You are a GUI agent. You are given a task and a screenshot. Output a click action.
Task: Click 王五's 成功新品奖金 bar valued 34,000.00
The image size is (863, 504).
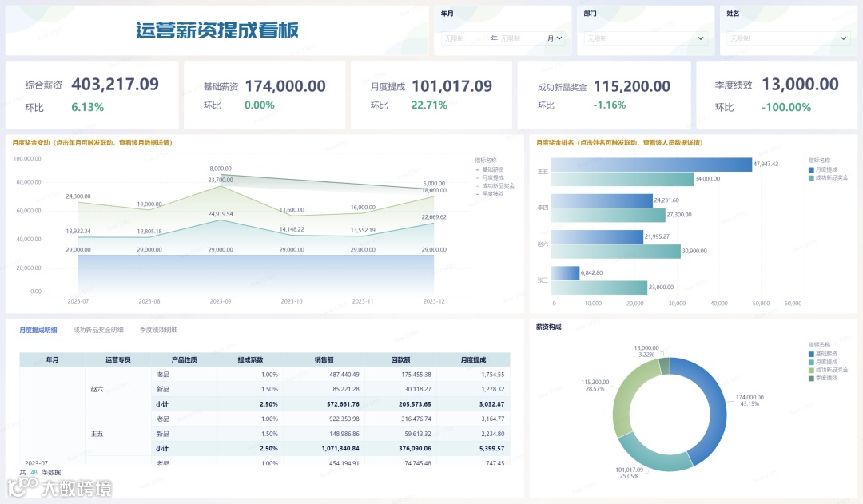622,179
